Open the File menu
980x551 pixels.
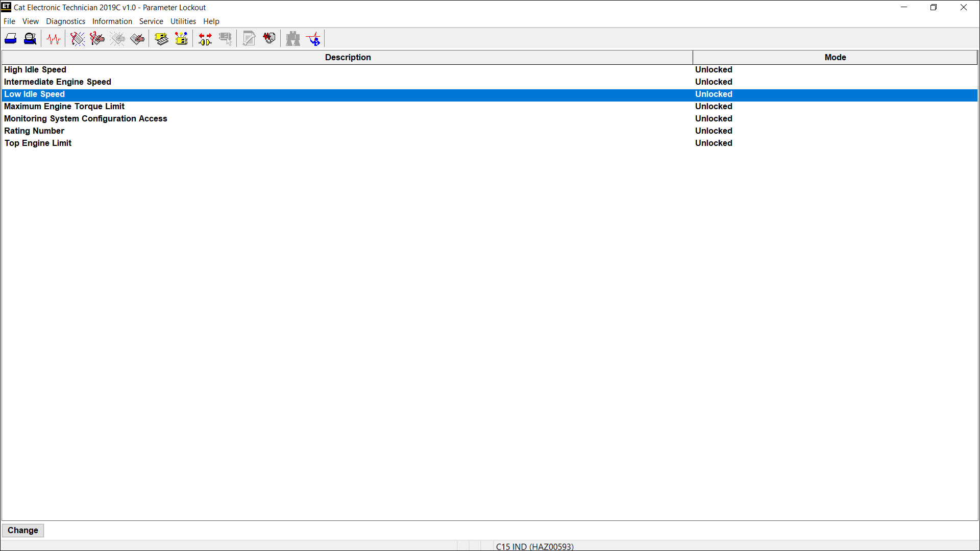pos(9,21)
